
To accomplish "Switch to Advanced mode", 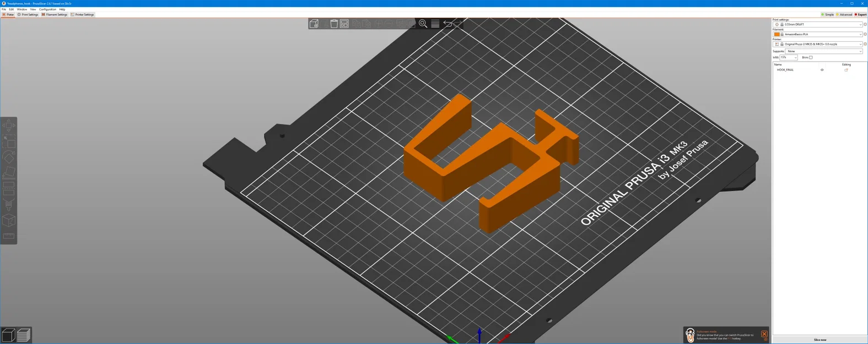I will [x=844, y=15].
